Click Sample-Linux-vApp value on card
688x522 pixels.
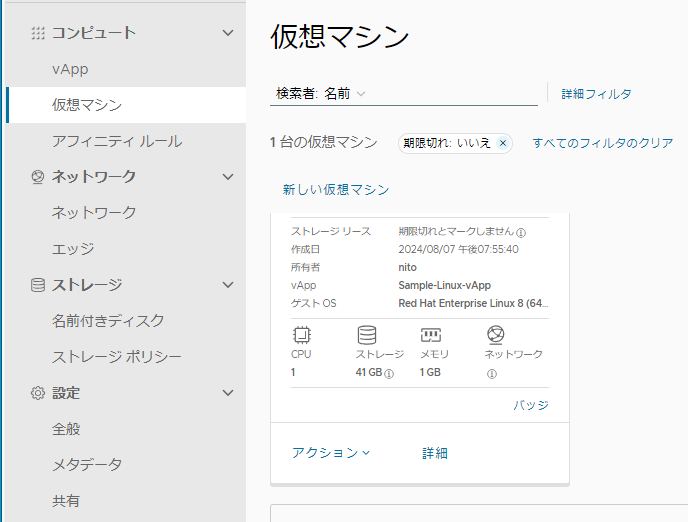444,285
